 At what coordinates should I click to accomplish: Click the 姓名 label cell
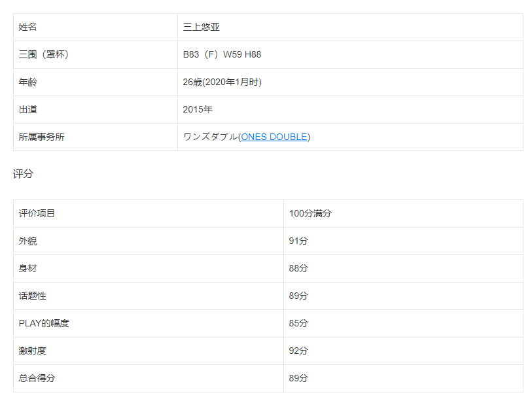28,27
